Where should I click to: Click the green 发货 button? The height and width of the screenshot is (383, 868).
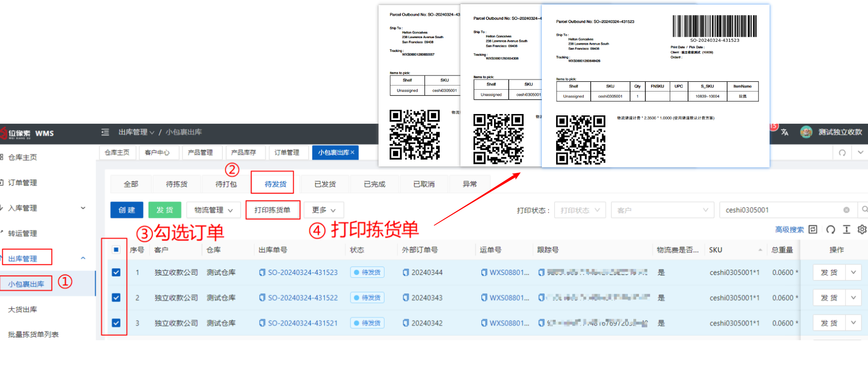pos(165,210)
